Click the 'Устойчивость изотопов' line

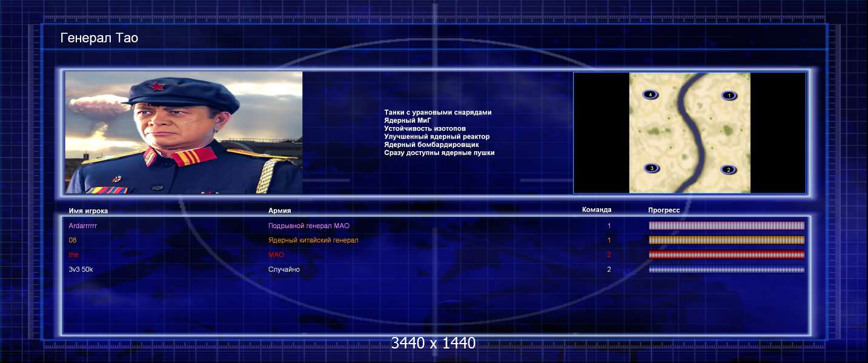(425, 129)
